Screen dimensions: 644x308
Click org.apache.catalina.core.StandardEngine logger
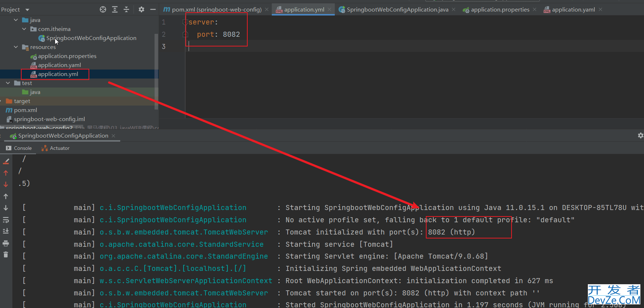(184, 256)
